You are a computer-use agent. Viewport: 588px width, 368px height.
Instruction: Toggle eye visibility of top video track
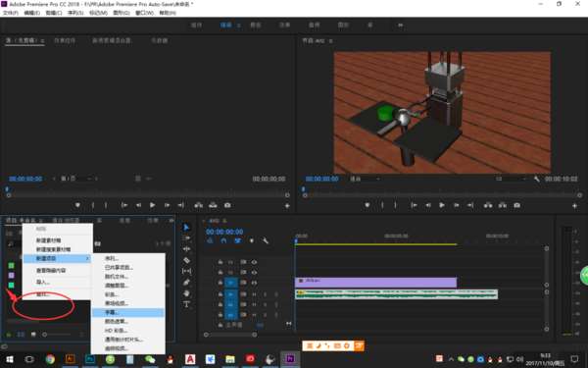(254, 262)
